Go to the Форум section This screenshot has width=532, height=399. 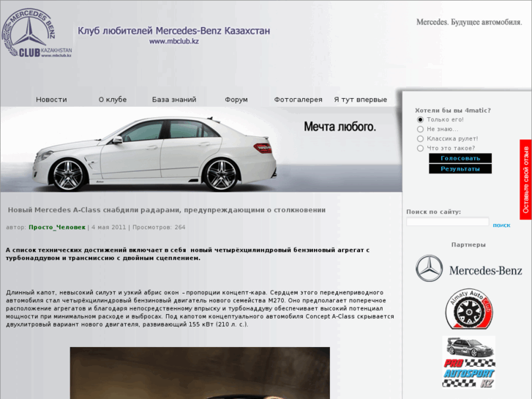click(x=236, y=100)
